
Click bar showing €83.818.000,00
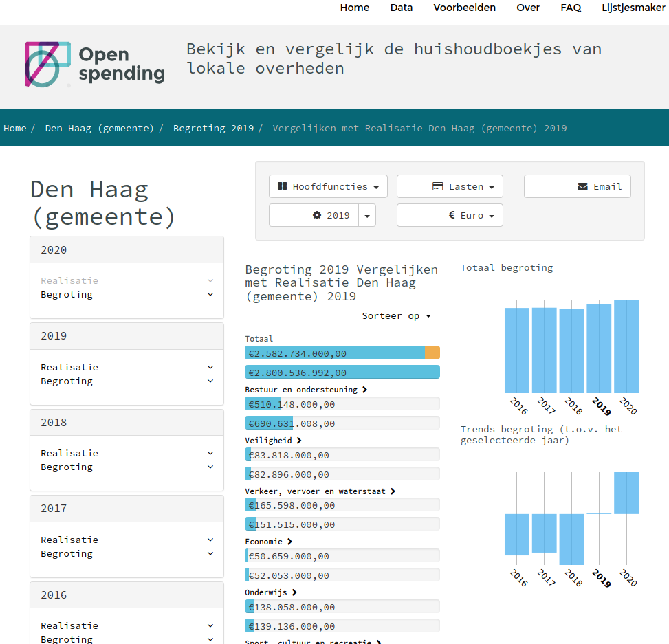click(x=342, y=454)
